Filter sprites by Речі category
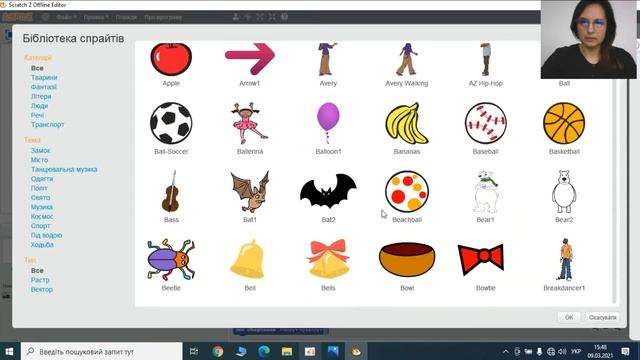The width and height of the screenshot is (640, 360). coord(37,115)
